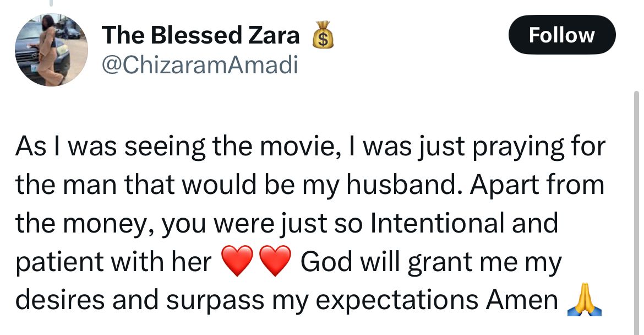Click the phrase patient with her
This screenshot has width=644, height=335.
(x=113, y=262)
